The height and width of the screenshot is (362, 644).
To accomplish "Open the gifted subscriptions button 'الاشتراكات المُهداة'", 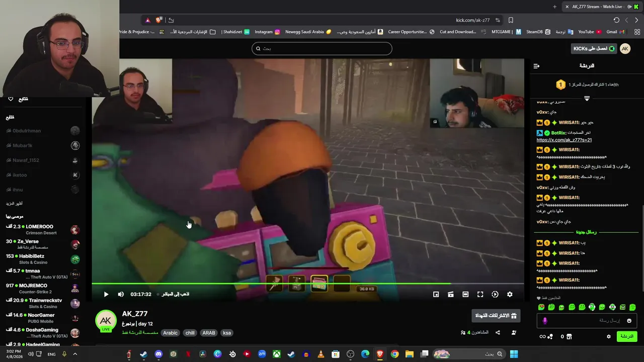I will tap(496, 316).
